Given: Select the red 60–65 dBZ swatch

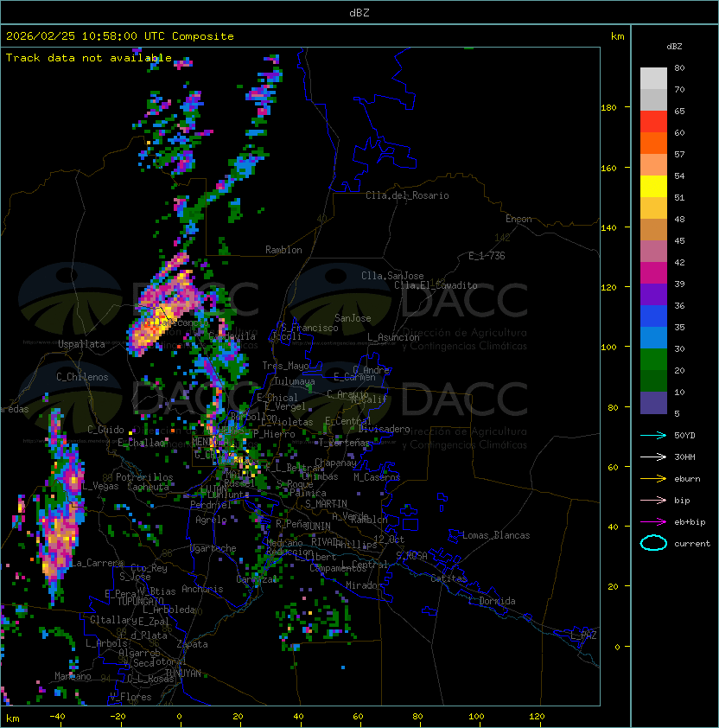Looking at the screenshot, I should tap(653, 122).
